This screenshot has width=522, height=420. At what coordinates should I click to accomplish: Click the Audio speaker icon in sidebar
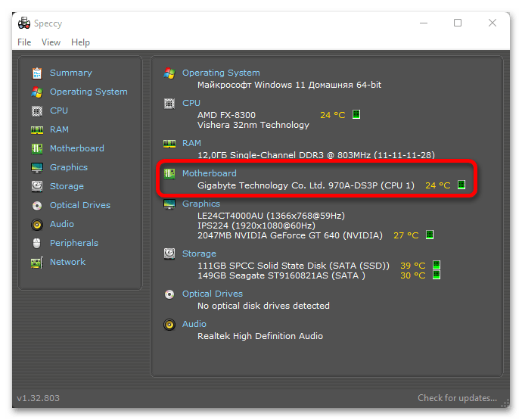click(x=37, y=225)
